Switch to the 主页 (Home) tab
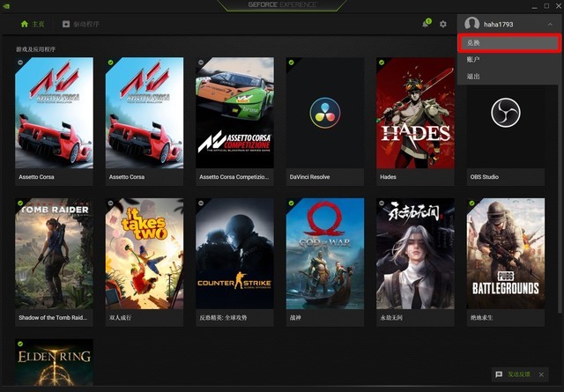Image resolution: width=564 pixels, height=392 pixels. pos(32,24)
